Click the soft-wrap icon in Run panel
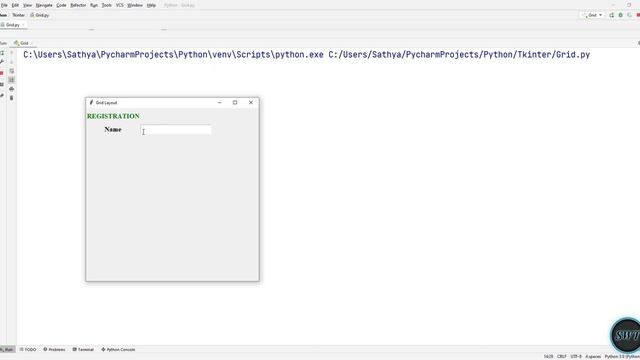Viewport: 640px width, 360px height. tap(11, 71)
